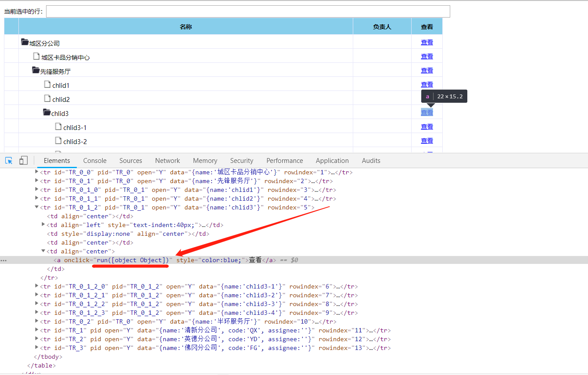Click 查看 link in 先锋服务厅 row
The height and width of the screenshot is (375, 588).
[427, 70]
